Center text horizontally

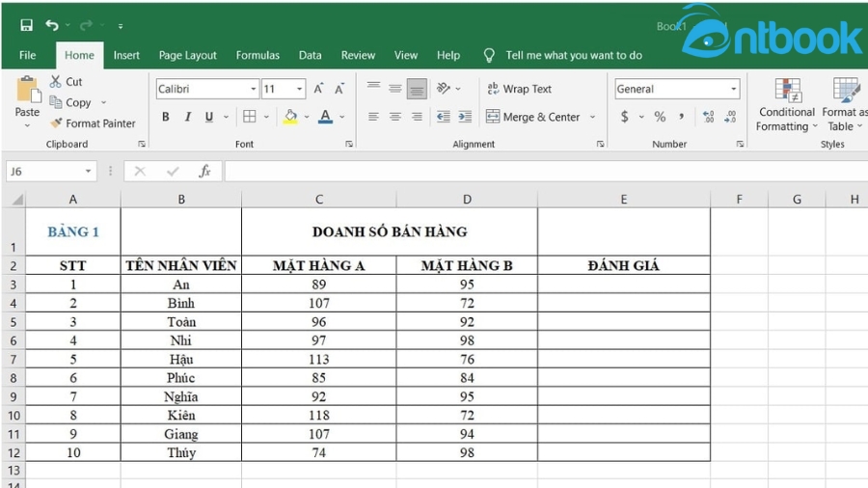(x=394, y=117)
